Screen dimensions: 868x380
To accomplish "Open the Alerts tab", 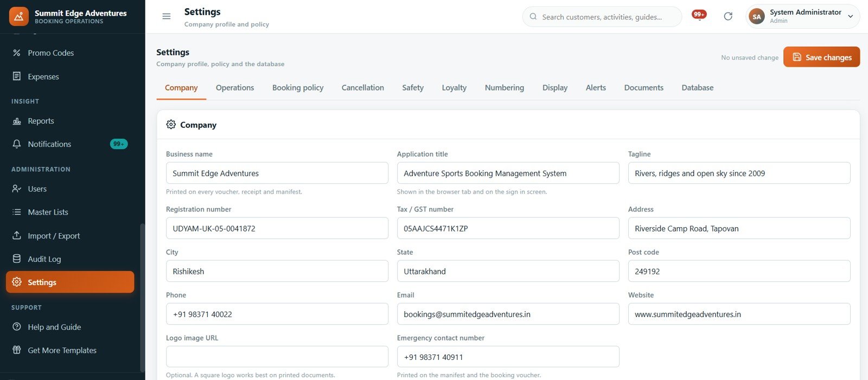I will tap(596, 88).
